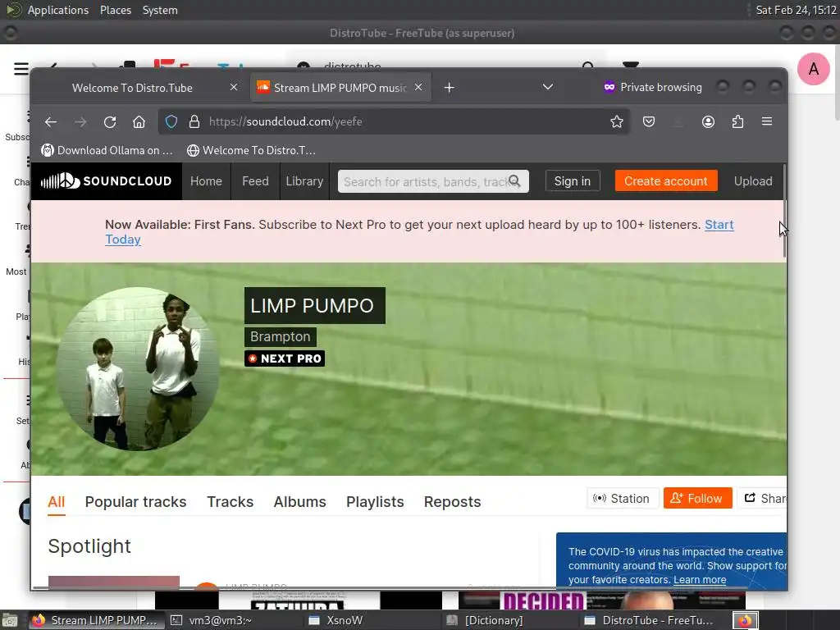Viewport: 840px width, 630px height.
Task: Open Firefox account icon
Action: (708, 121)
